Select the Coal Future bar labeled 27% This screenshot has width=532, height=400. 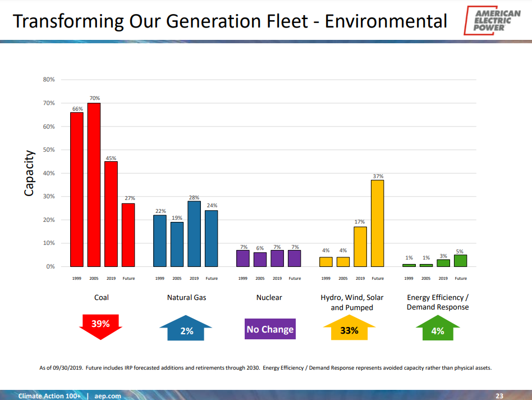(129, 235)
